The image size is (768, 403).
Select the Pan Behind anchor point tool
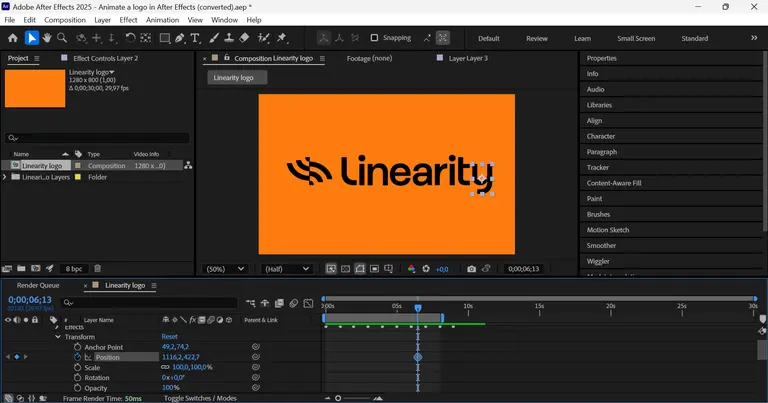point(146,38)
